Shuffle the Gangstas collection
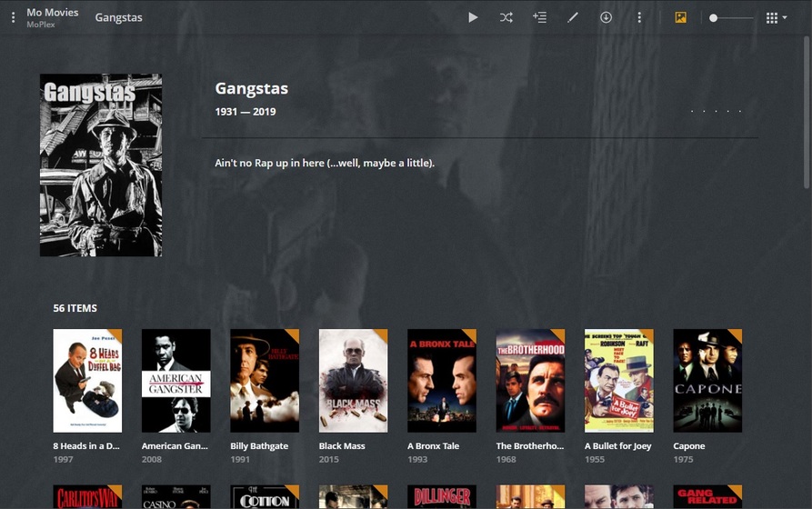This screenshot has width=812, height=509. [x=506, y=17]
